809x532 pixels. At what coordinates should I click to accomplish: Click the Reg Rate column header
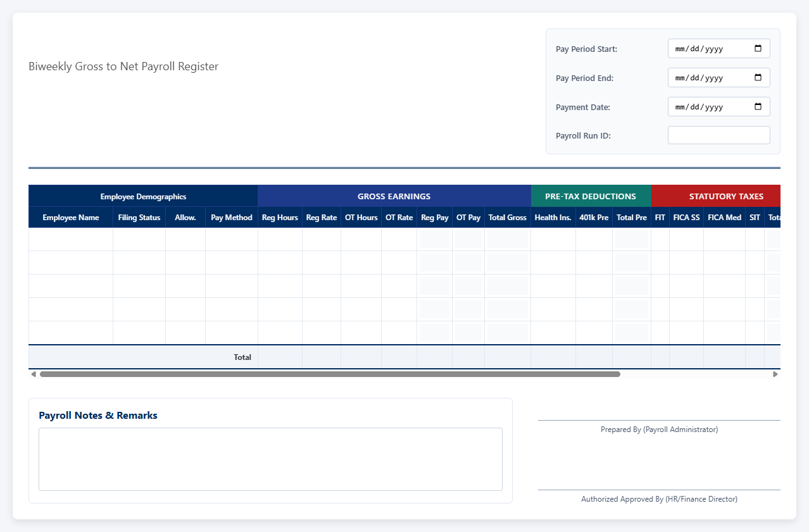322,218
